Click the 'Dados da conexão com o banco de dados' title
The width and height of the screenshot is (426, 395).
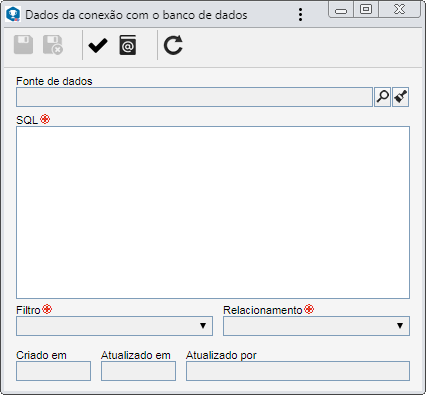[x=136, y=15]
